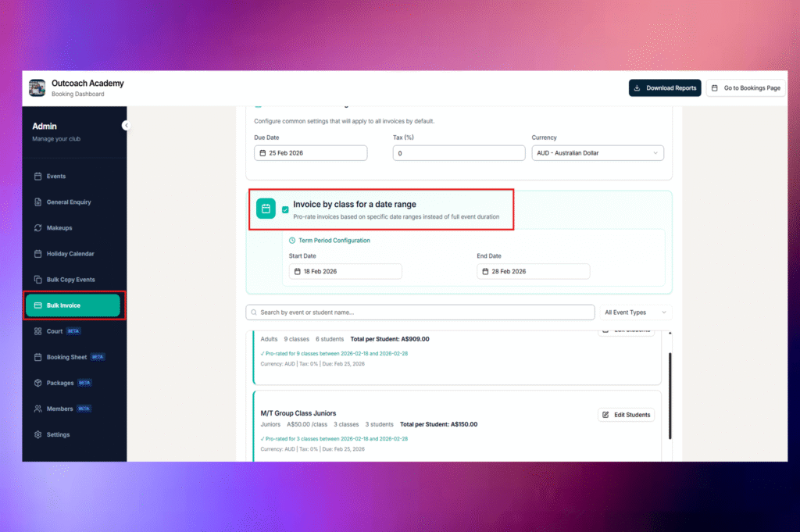Click the Outcoach Academy logo thumbnail
This screenshot has width=800, height=532.
click(x=37, y=88)
